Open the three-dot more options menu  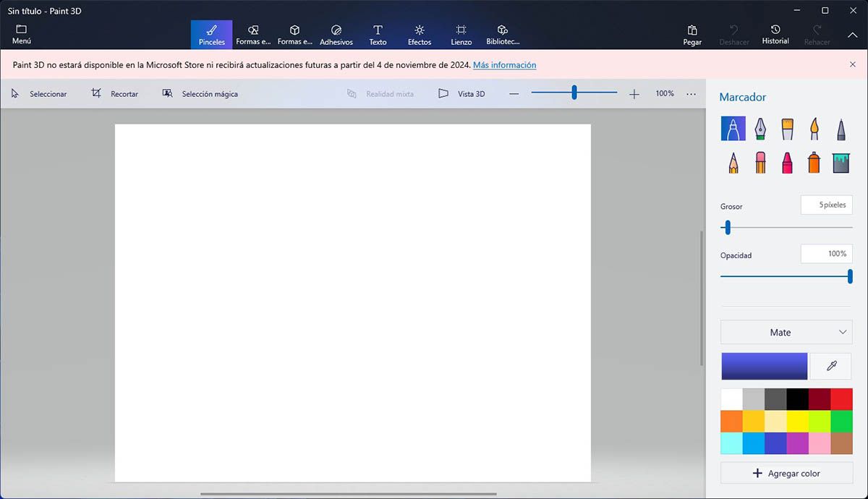(x=691, y=94)
